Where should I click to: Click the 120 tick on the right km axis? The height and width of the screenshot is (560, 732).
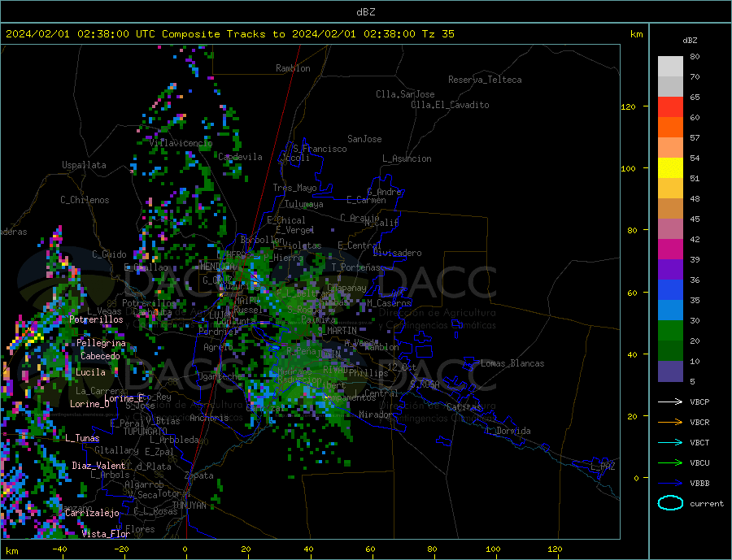[x=628, y=106]
